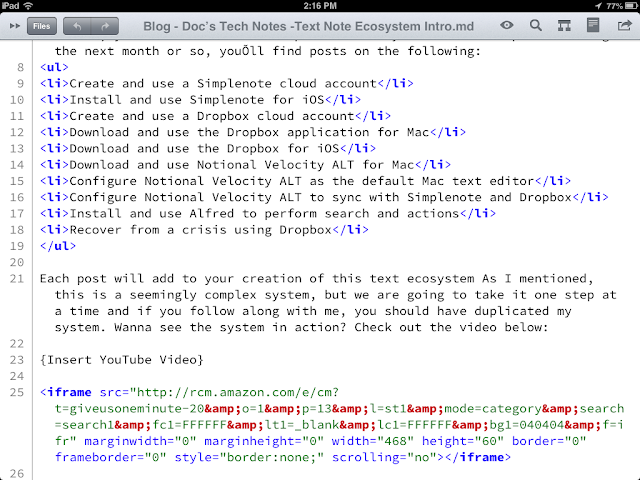Click the 'width="468"' attribute
The width and height of the screenshot is (640, 480).
pyautogui.click(x=373, y=442)
